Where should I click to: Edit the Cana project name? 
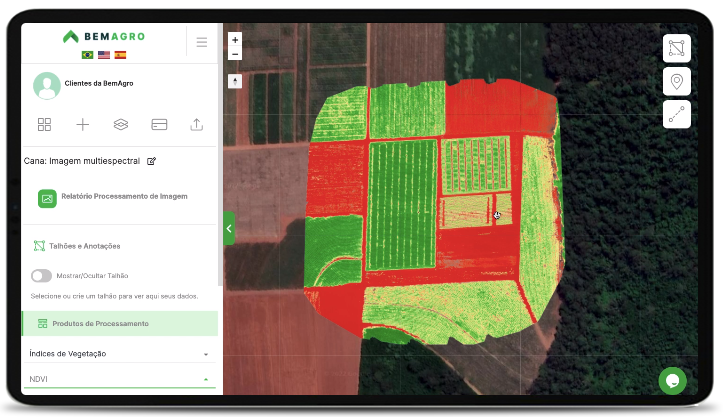point(151,161)
